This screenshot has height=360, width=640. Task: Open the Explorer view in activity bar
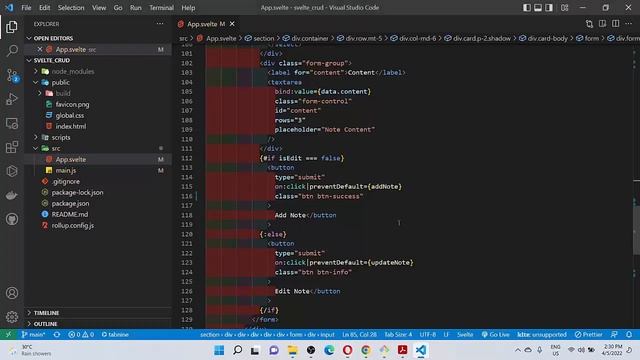click(x=12, y=27)
